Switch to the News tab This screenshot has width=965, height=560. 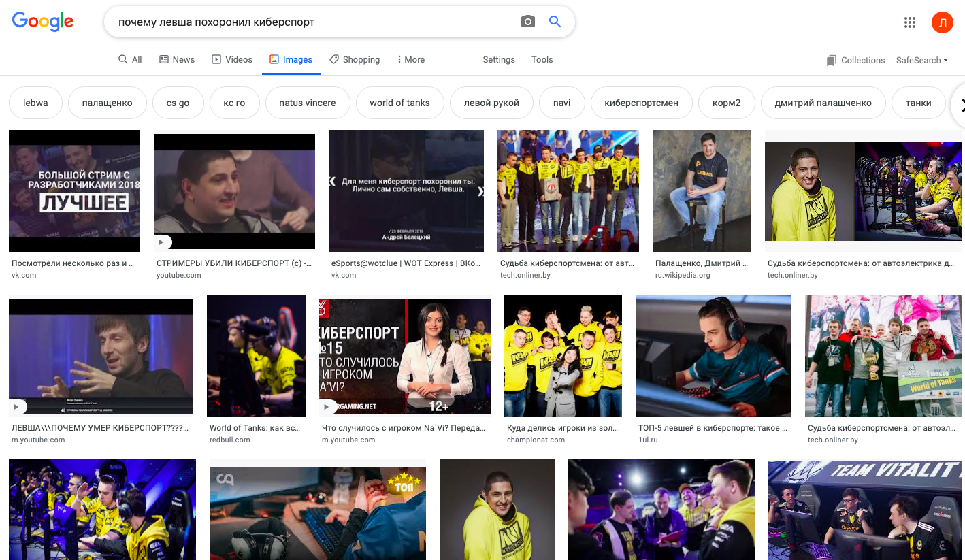coord(177,59)
